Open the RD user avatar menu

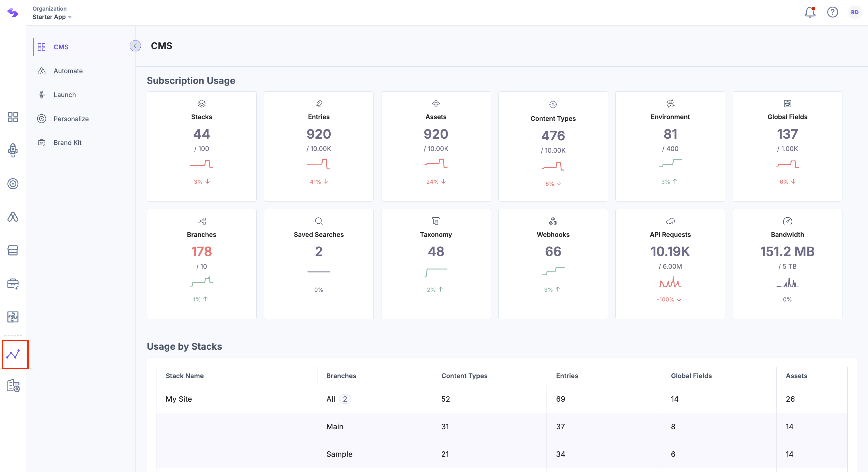point(855,12)
